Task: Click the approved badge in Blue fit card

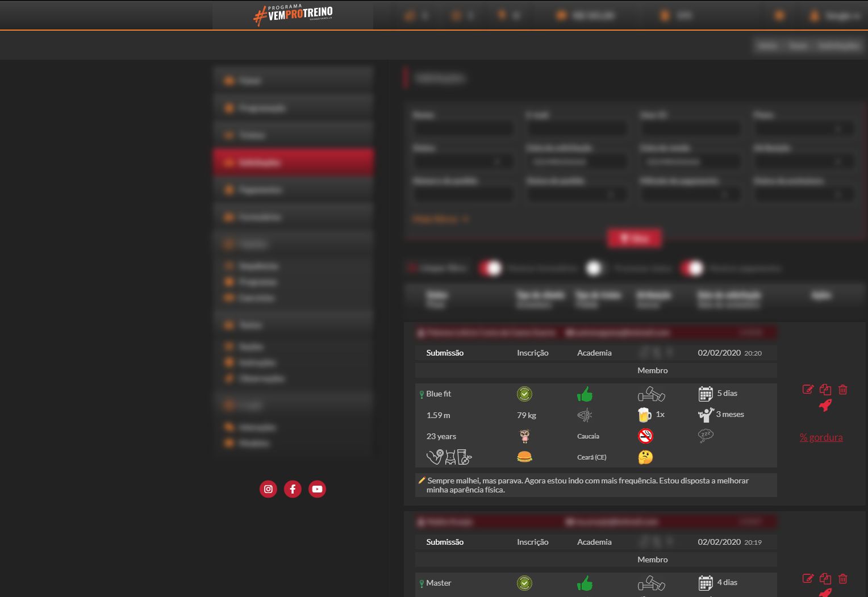Action: (525, 394)
